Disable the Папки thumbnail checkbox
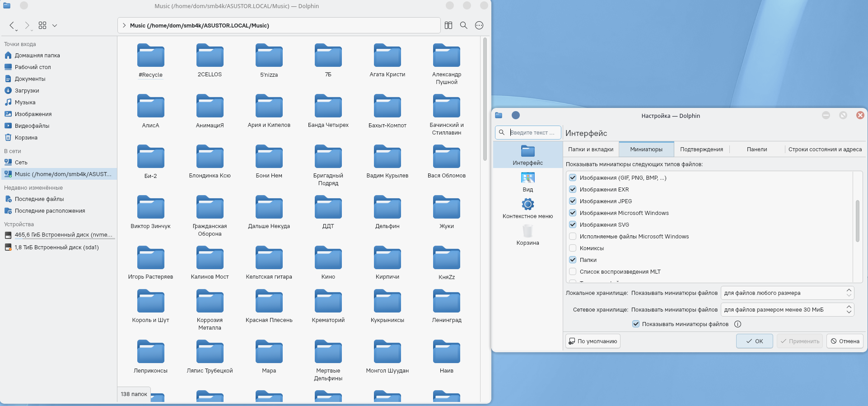This screenshot has width=868, height=406. pyautogui.click(x=573, y=260)
